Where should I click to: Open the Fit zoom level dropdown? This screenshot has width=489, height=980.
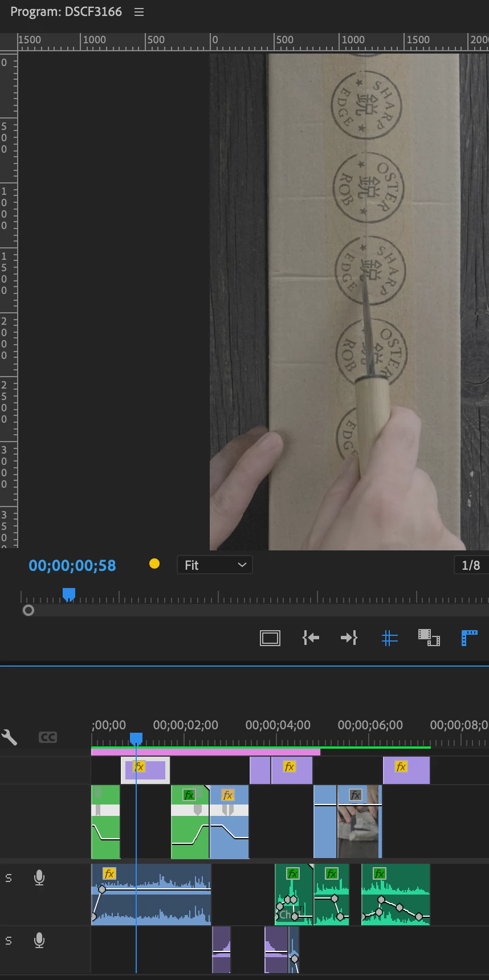[x=215, y=565]
